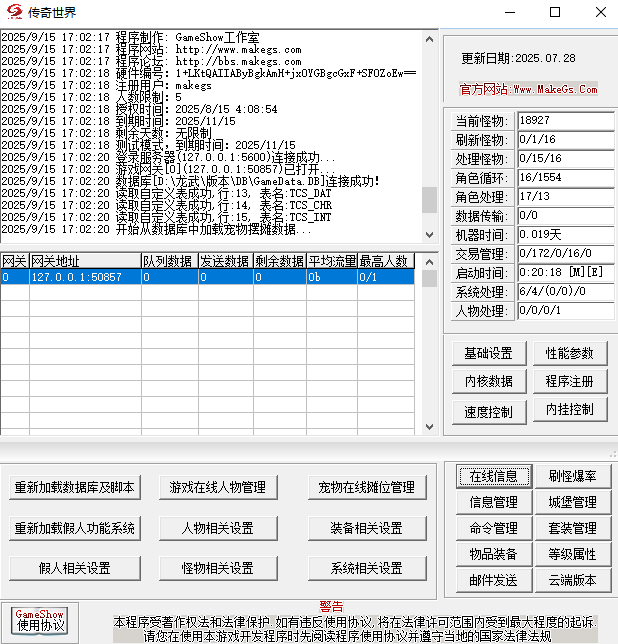The width and height of the screenshot is (618, 644).
Task: Click the 当前怪物 value field 18927
Action: 566,121
